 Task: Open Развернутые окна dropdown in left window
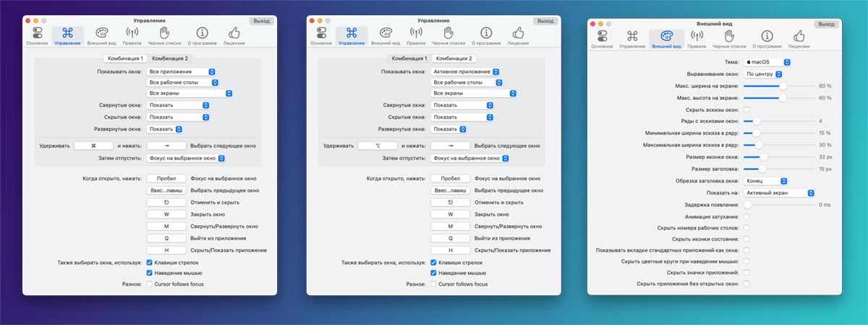pos(163,130)
